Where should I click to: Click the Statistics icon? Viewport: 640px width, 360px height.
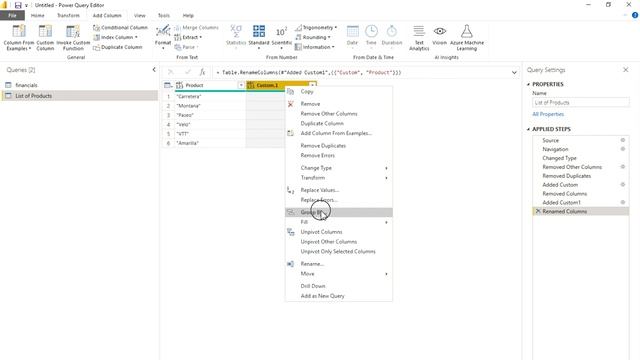tap(236, 31)
